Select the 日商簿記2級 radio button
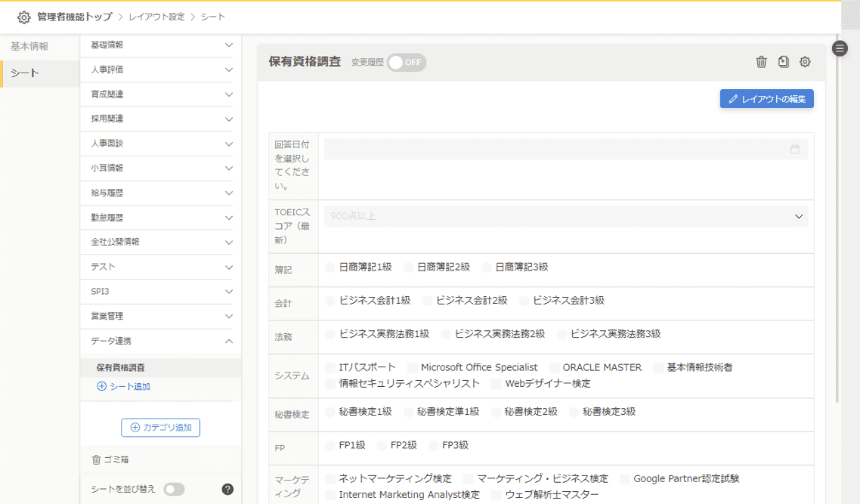 pyautogui.click(x=408, y=267)
